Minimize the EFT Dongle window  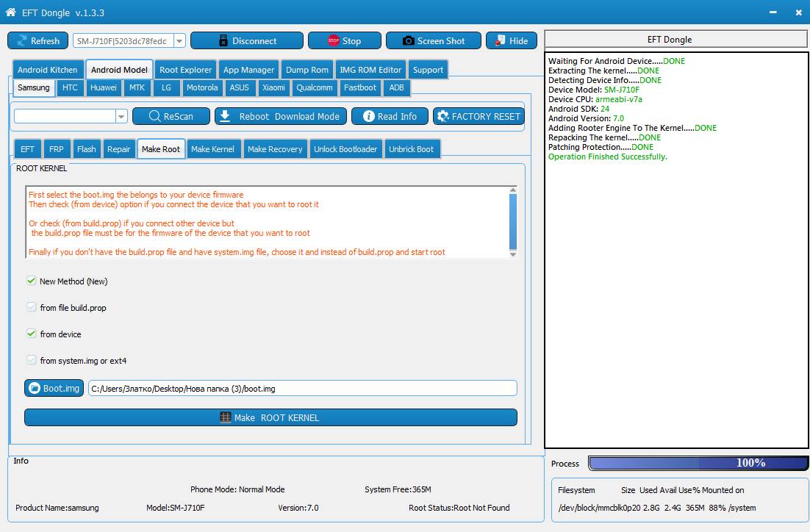click(x=773, y=12)
